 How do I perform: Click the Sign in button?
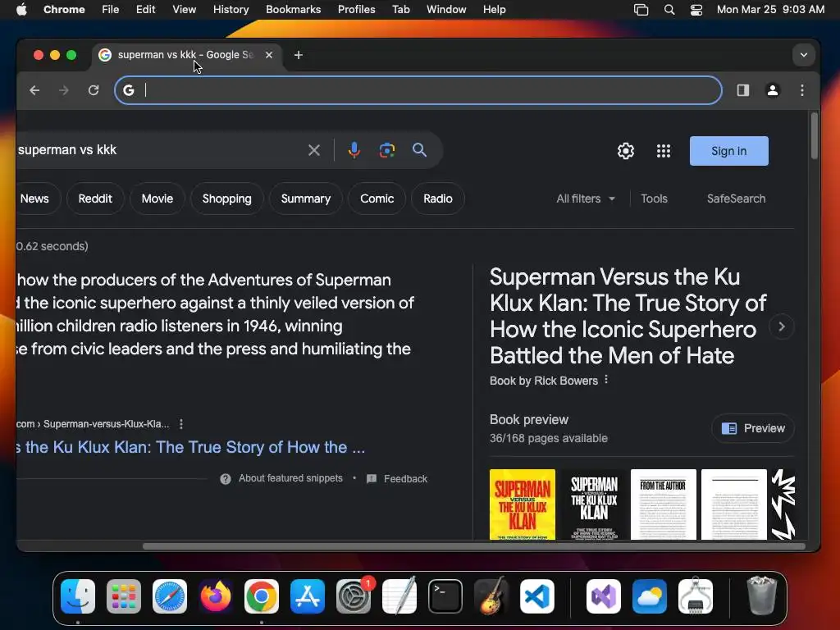coord(728,151)
